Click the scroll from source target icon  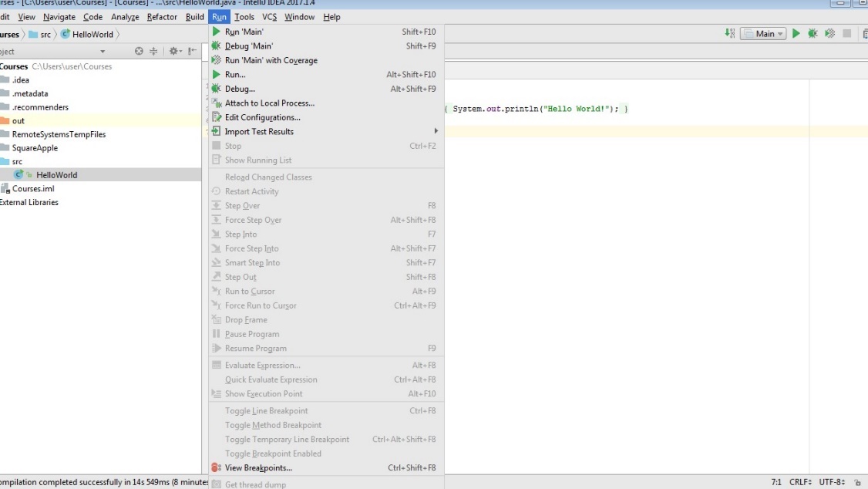[140, 52]
